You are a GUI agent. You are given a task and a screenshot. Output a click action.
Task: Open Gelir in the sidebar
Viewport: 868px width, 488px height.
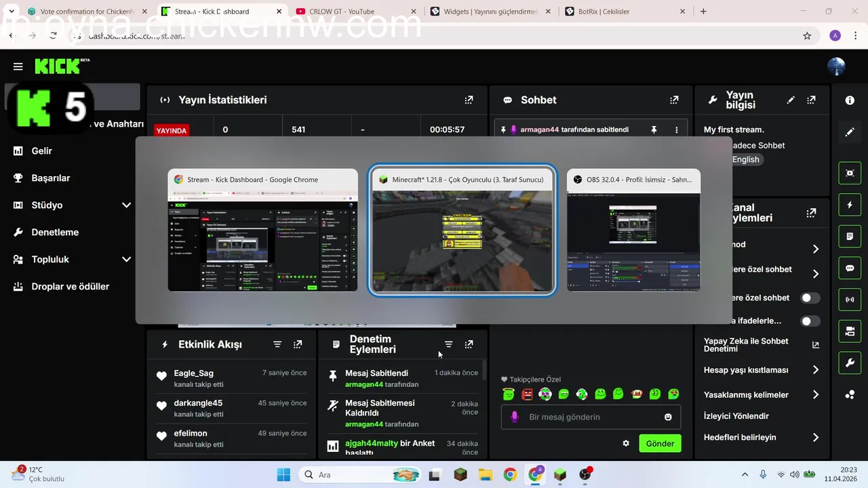[x=41, y=150]
